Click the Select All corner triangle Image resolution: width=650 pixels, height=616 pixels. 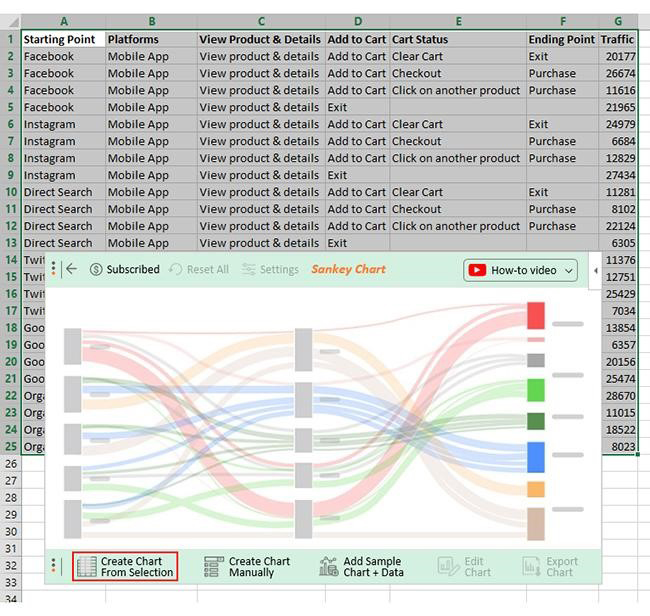point(13,22)
